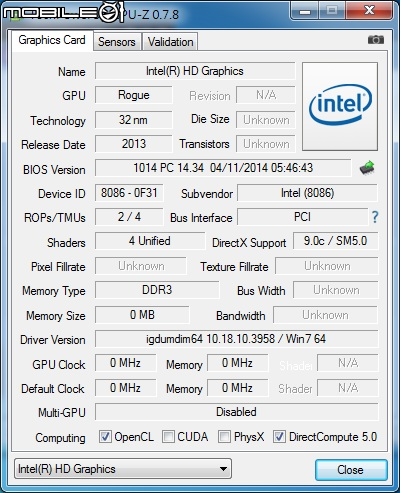Click the ROPs/TMUs field 2 / 4
402x493 pixels.
(129, 217)
